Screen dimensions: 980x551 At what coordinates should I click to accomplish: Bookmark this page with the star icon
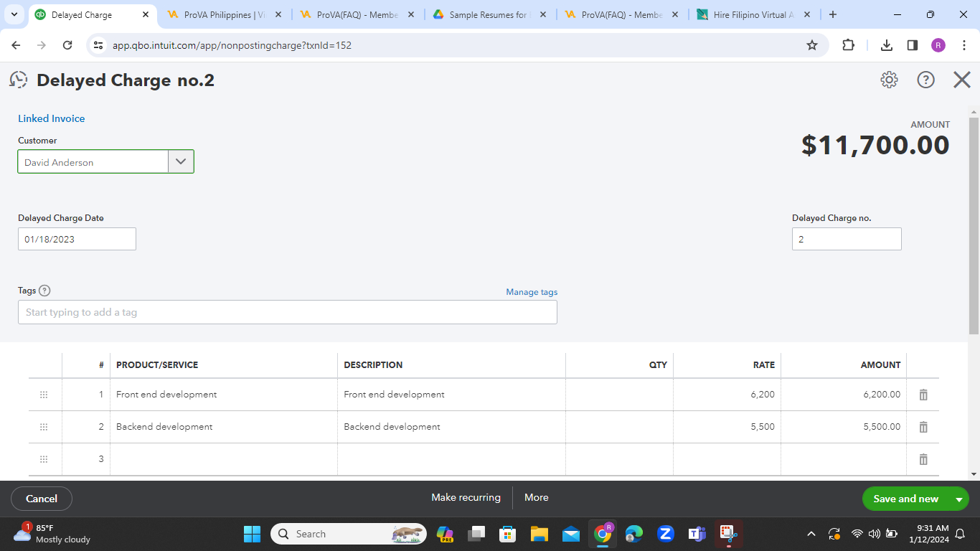812,45
